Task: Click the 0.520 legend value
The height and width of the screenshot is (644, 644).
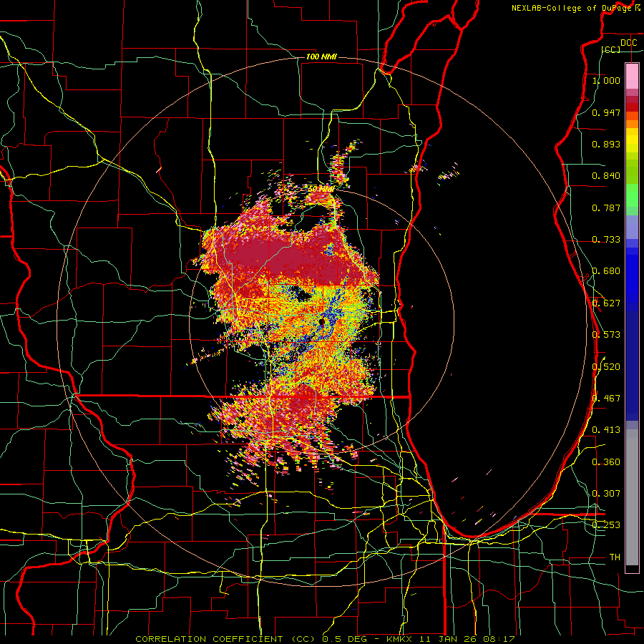Action: [606, 366]
